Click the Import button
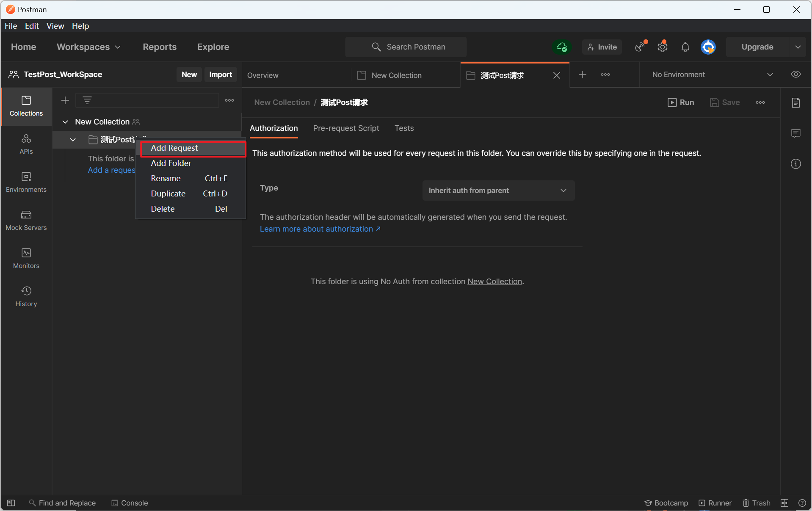 [221, 75]
